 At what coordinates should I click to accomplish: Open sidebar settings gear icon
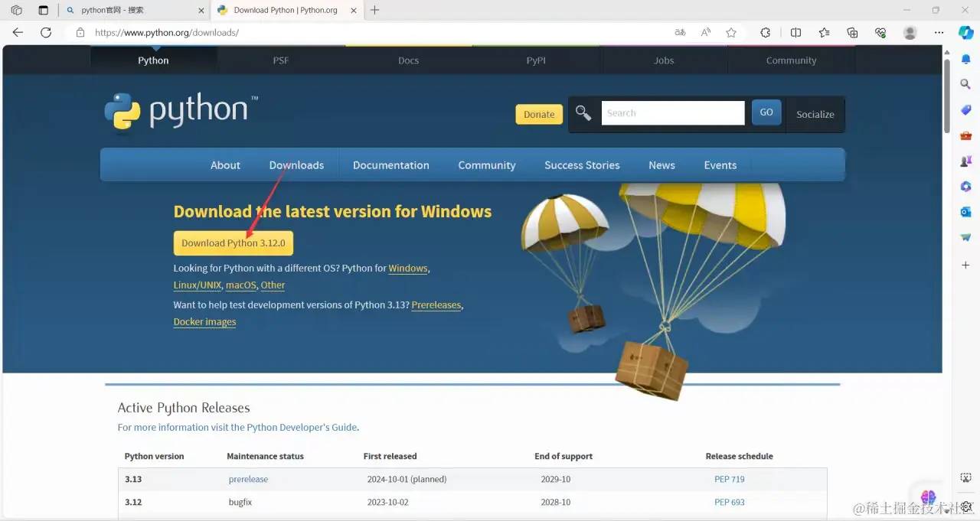(966, 508)
